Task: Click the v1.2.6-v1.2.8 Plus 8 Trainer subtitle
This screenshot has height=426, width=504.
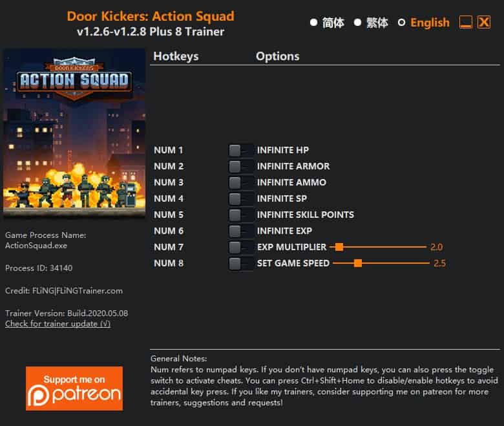Action: [151, 32]
